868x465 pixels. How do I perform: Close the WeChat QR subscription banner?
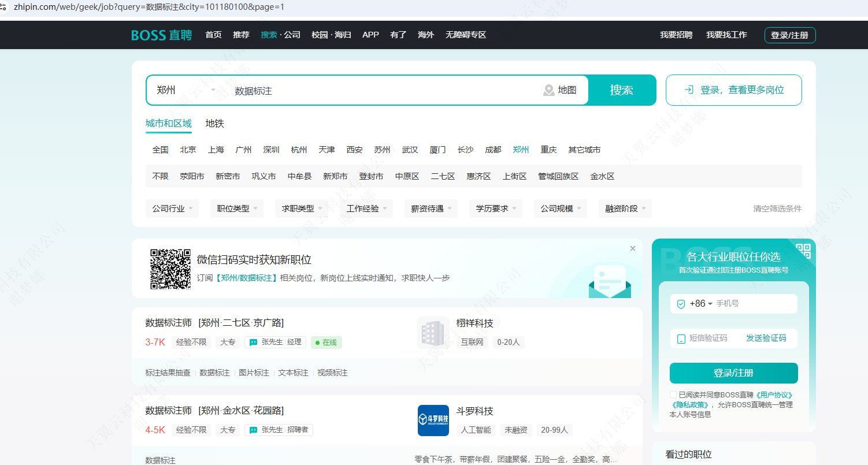[x=632, y=248]
